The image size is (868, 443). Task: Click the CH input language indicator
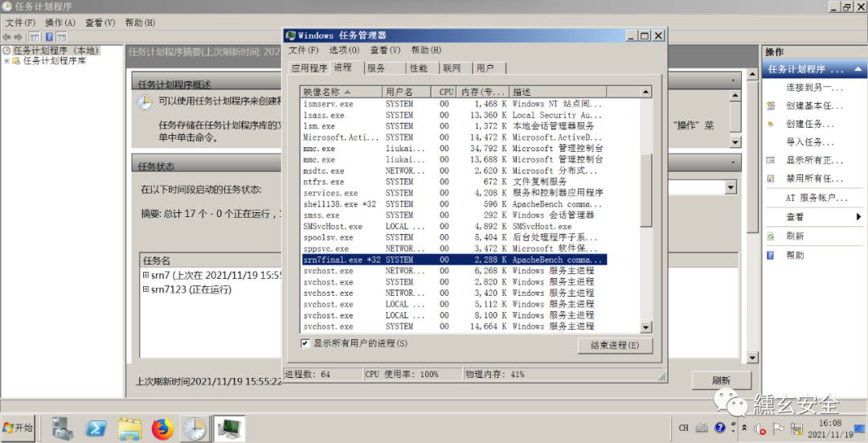coord(684,428)
